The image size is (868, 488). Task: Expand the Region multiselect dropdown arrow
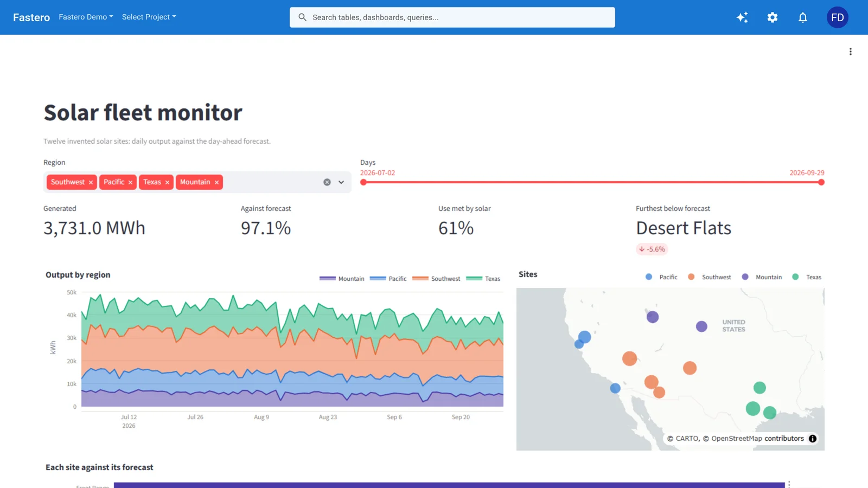(341, 182)
